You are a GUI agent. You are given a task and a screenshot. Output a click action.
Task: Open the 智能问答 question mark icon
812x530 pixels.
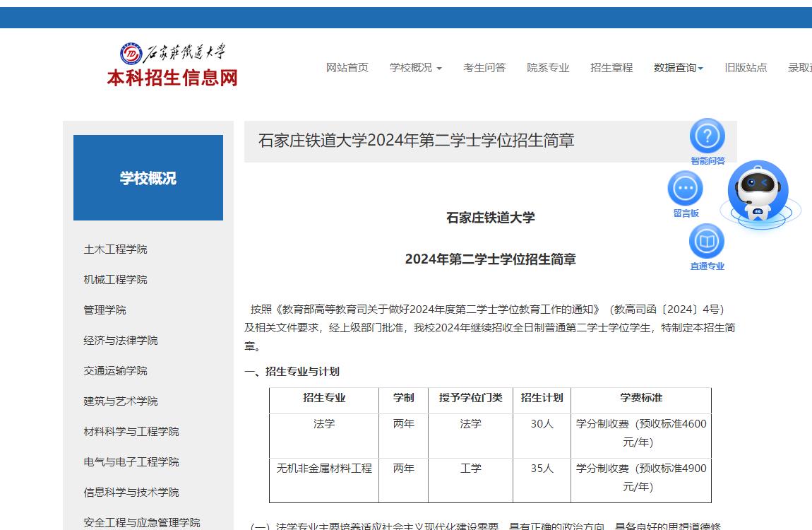pos(707,136)
